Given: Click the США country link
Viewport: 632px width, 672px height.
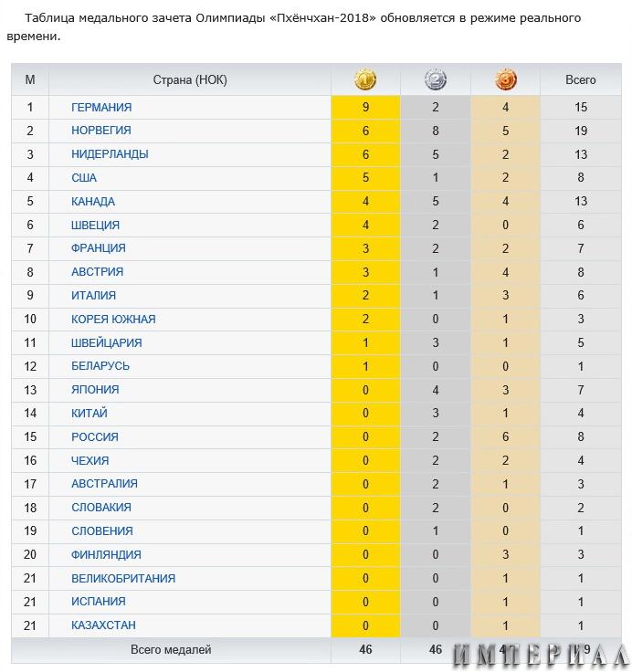Looking at the screenshot, I should click(84, 178).
